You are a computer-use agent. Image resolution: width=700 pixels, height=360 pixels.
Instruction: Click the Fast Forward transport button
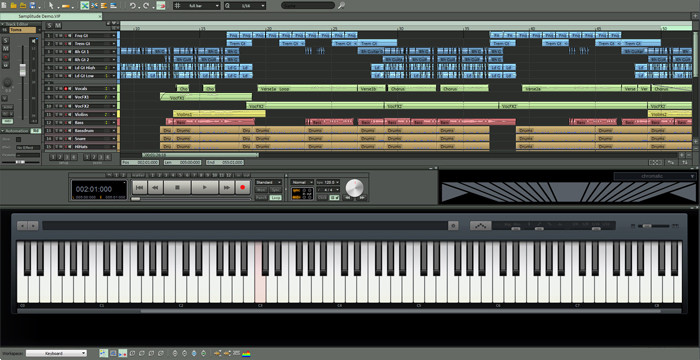pyautogui.click(x=227, y=188)
